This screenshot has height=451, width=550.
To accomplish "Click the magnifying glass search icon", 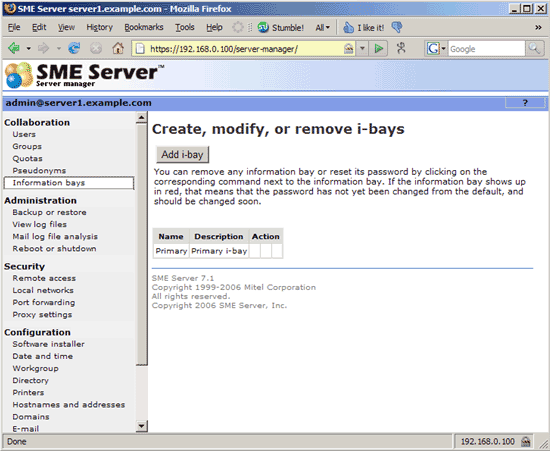I will coord(534,48).
